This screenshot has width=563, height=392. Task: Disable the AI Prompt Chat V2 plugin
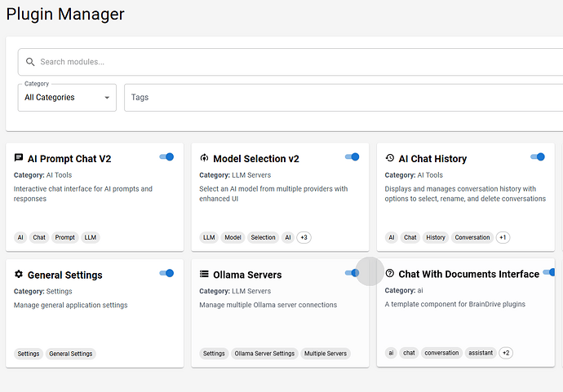(166, 156)
